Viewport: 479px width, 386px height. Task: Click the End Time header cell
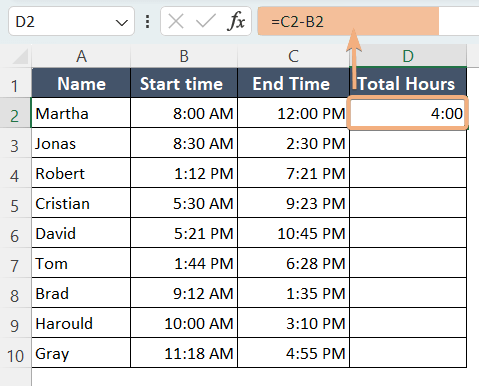293,83
